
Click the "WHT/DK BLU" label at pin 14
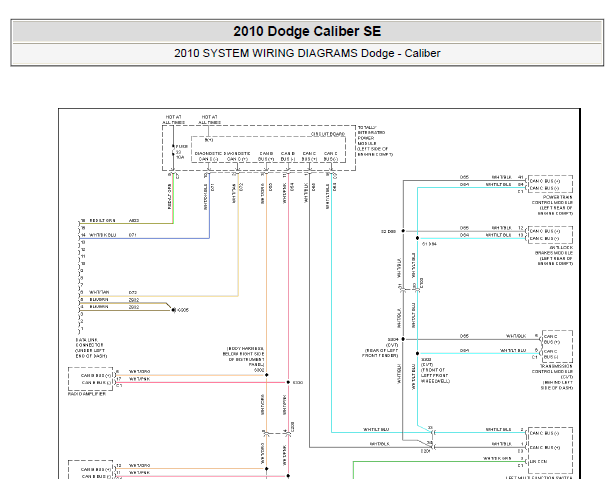(102, 235)
